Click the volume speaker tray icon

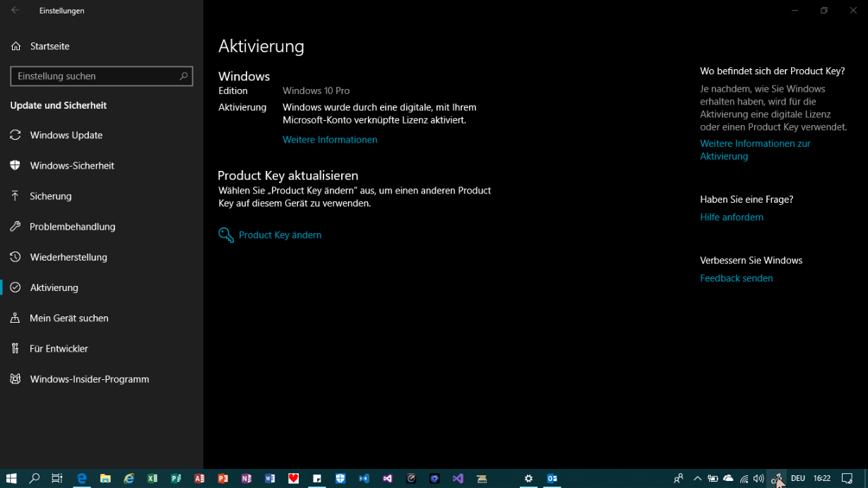[x=759, y=479]
